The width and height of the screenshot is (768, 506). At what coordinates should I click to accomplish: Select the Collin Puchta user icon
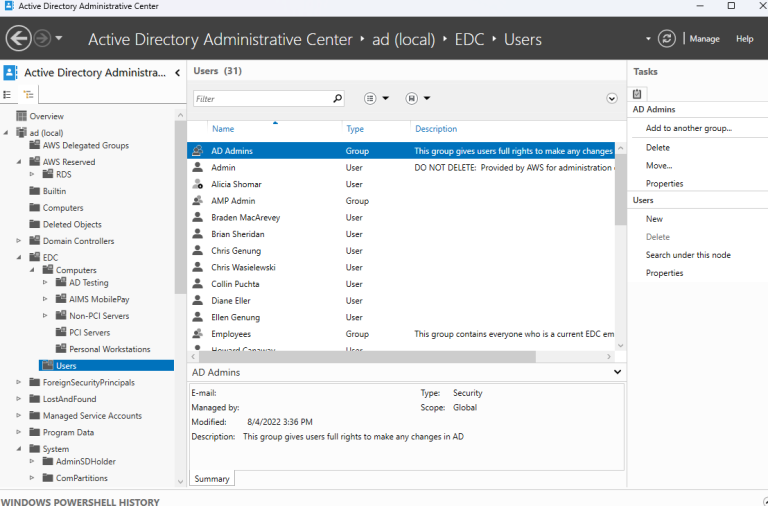197,284
